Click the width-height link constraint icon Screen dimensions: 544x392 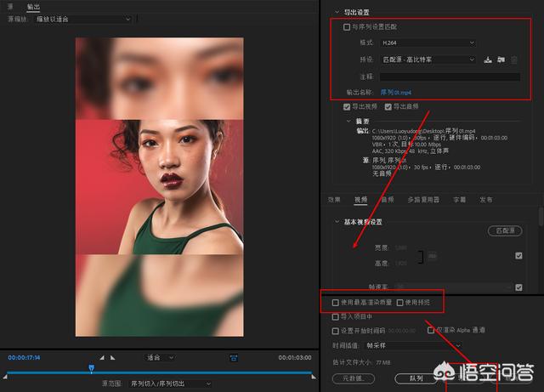(x=433, y=255)
